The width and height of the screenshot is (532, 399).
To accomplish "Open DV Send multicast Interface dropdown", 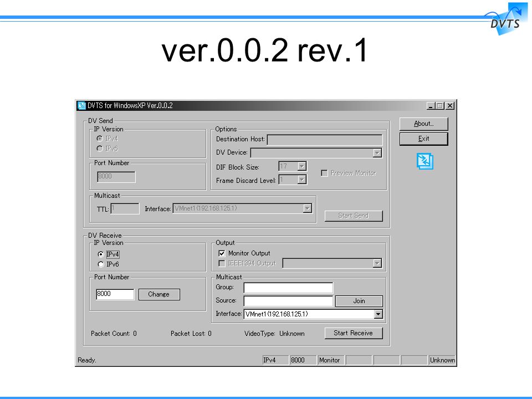I will pyautogui.click(x=307, y=208).
